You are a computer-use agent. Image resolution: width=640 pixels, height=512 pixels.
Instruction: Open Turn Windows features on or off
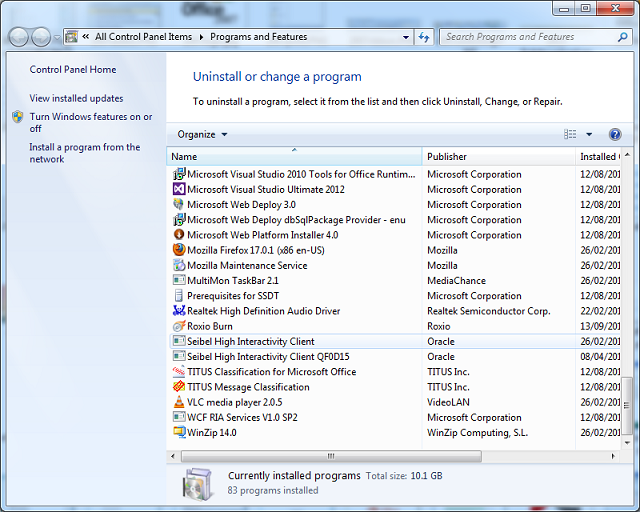91,122
